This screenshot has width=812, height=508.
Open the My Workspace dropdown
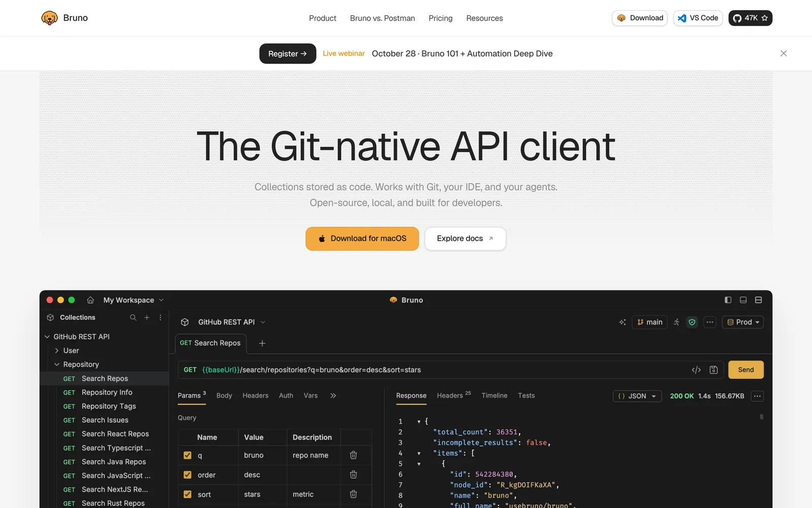tap(133, 300)
